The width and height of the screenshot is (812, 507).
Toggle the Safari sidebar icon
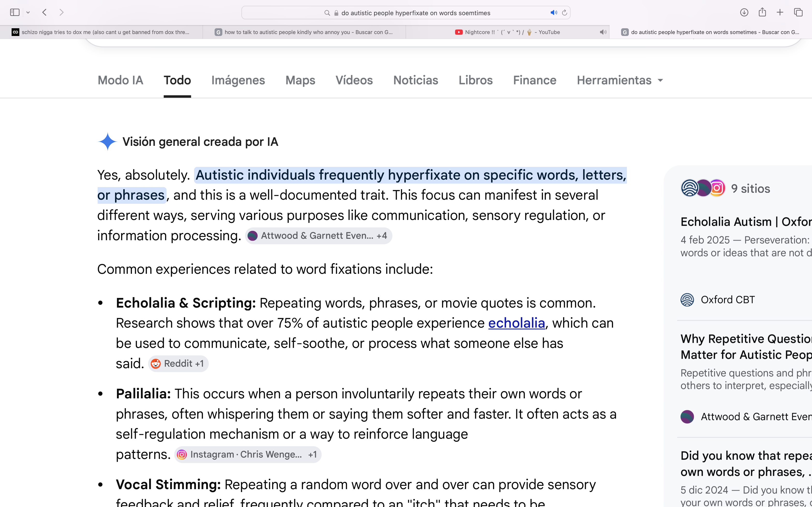(15, 12)
